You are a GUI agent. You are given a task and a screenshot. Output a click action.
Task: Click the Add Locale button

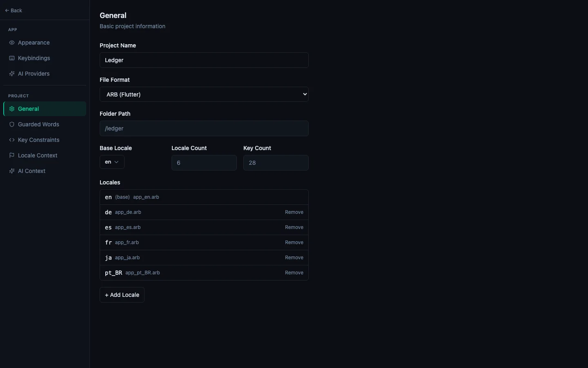[122, 295]
